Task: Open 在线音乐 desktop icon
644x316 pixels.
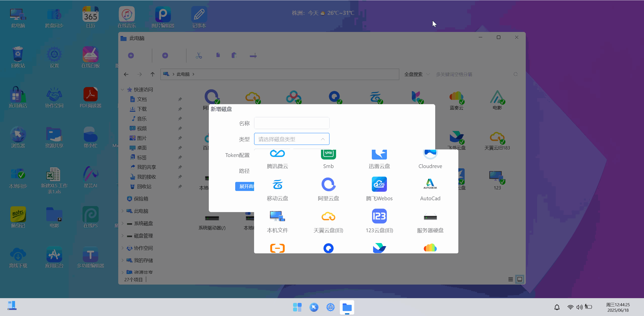Action: point(127,17)
